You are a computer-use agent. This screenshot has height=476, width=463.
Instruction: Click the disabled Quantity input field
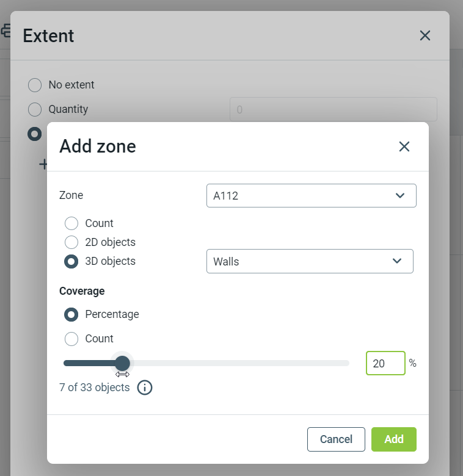[x=333, y=110]
